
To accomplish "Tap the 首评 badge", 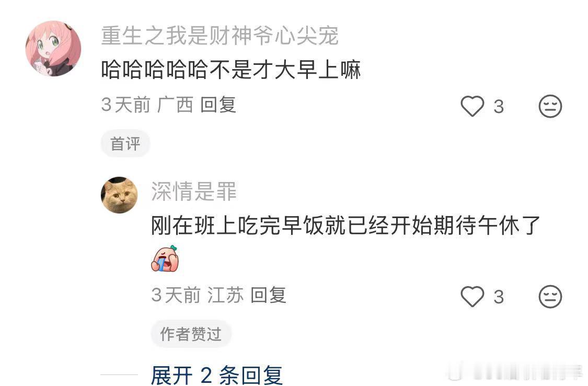I will pos(125,144).
